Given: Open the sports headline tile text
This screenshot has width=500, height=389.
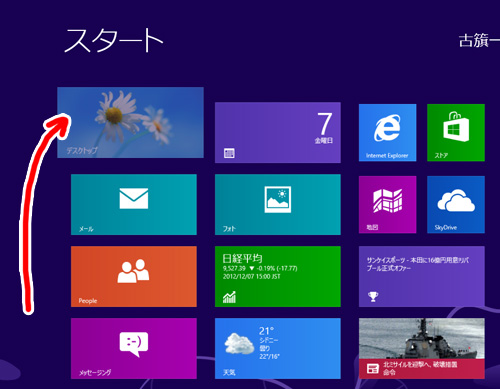Looking at the screenshot, I should [418, 264].
